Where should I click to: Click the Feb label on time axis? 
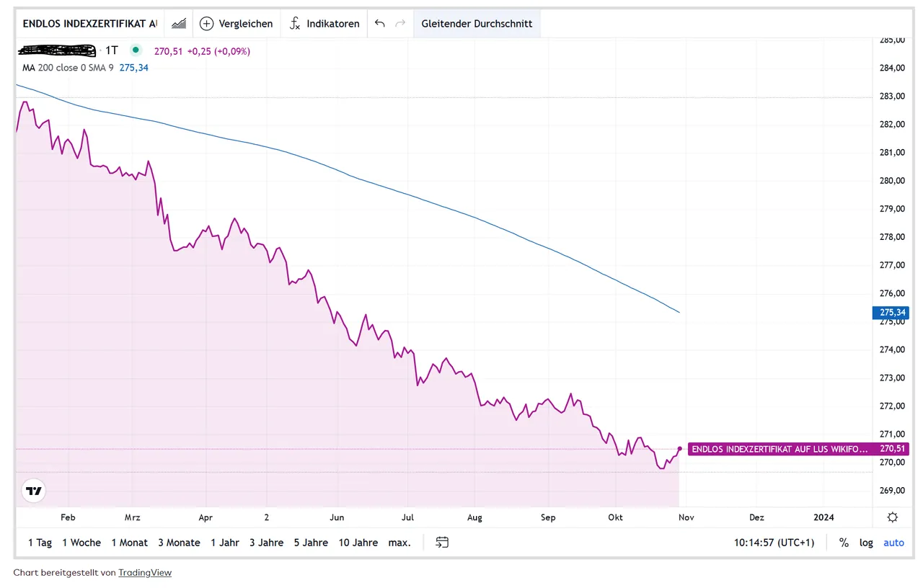tap(68, 517)
